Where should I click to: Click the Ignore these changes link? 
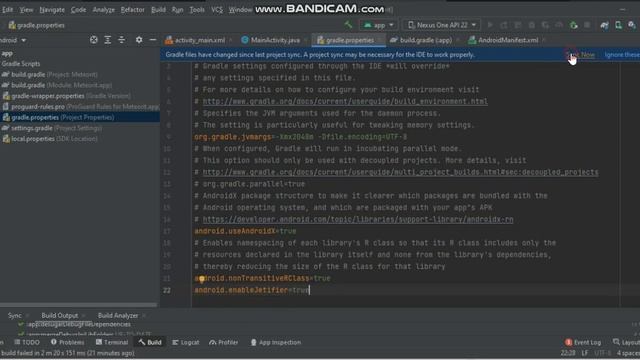point(622,55)
